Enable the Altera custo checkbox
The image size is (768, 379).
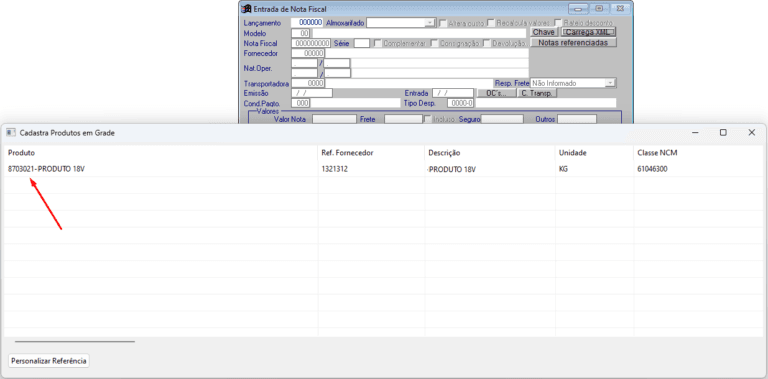click(x=443, y=23)
